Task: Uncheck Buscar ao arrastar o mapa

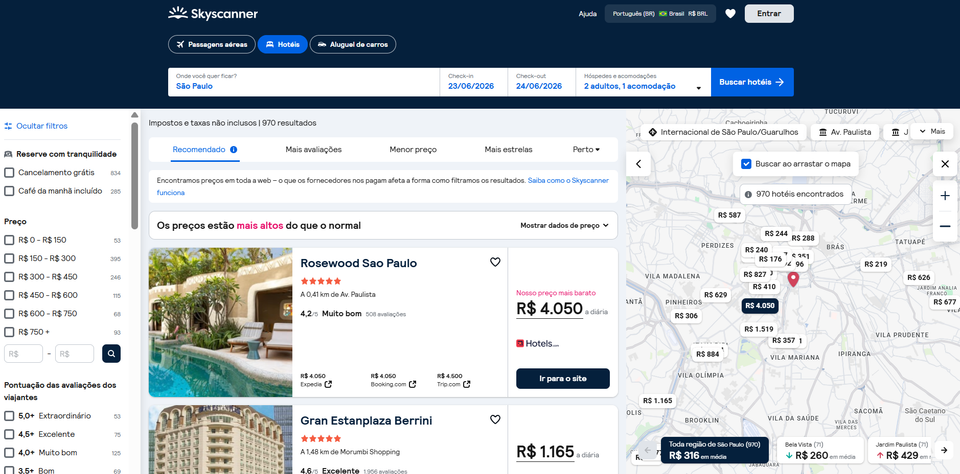Action: pos(746,164)
